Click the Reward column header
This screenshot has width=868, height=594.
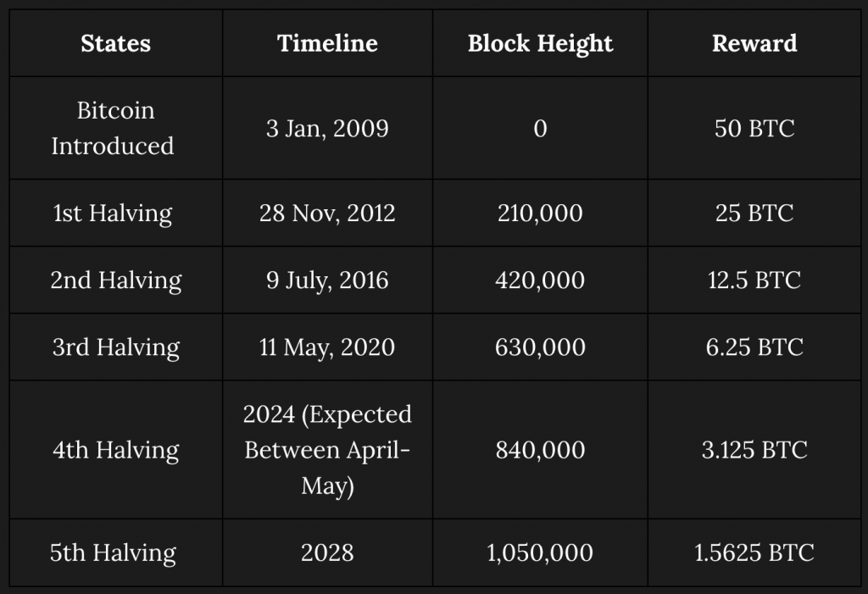tap(754, 43)
